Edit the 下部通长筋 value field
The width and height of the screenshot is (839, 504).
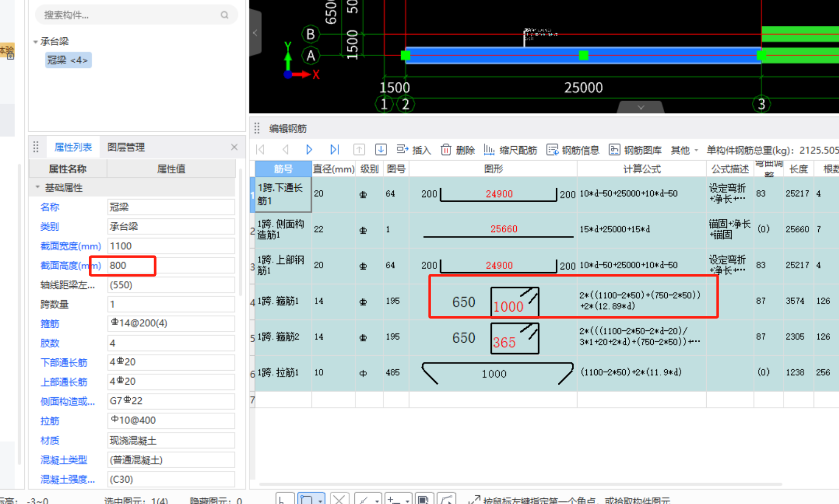(x=171, y=362)
